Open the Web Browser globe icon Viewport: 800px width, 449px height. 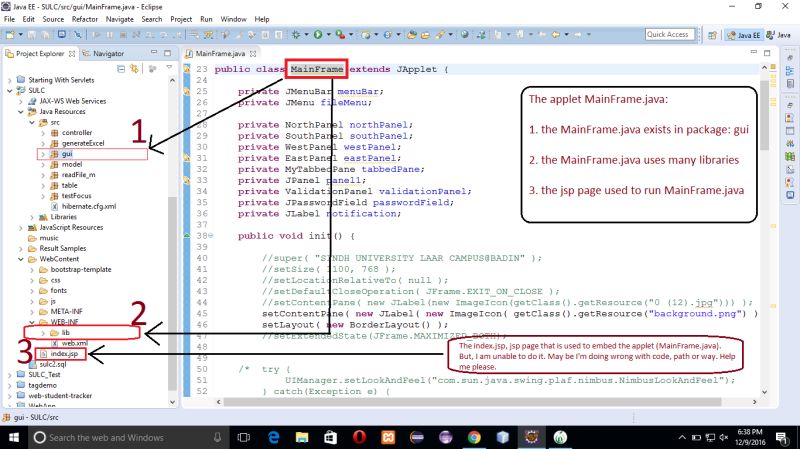coord(464,35)
